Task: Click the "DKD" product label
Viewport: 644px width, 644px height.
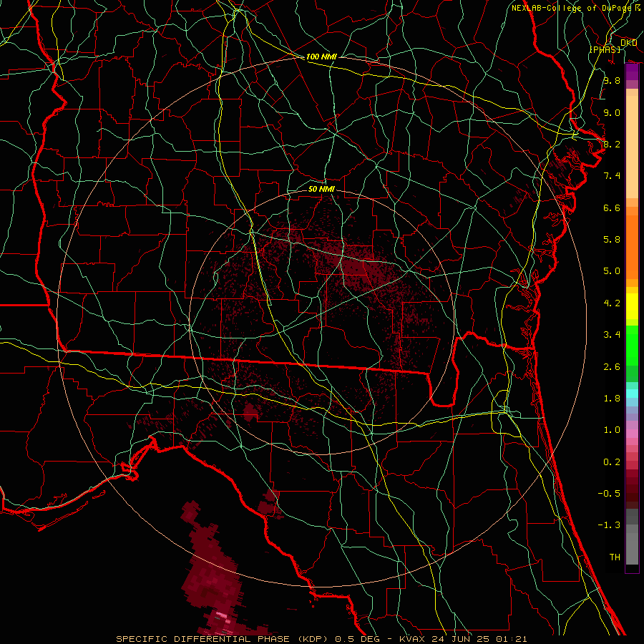Action: 628,43
